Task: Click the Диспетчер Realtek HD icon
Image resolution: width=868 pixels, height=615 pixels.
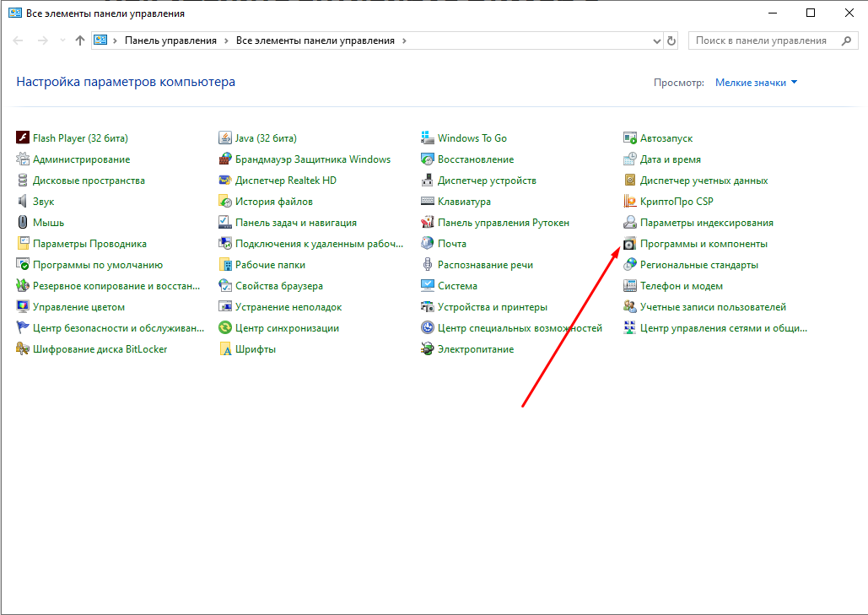Action: tap(225, 180)
